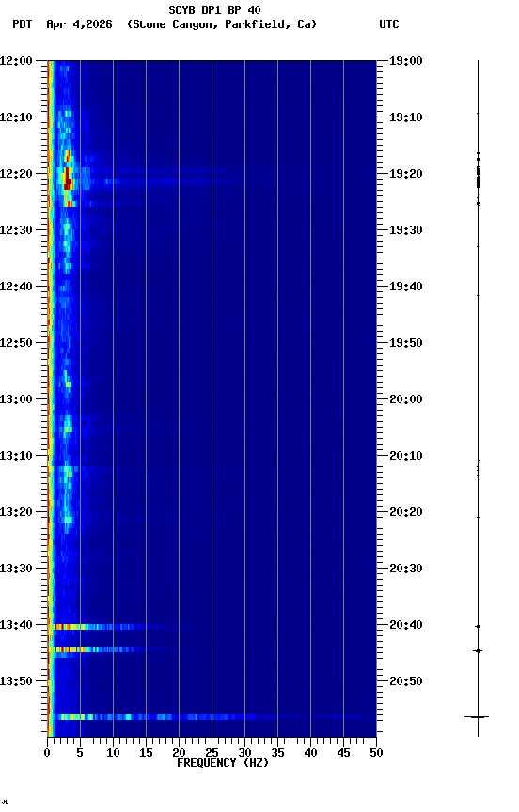Click the strong red event near 12:21
Viewport: 519px width, 812px height.
click(x=68, y=180)
